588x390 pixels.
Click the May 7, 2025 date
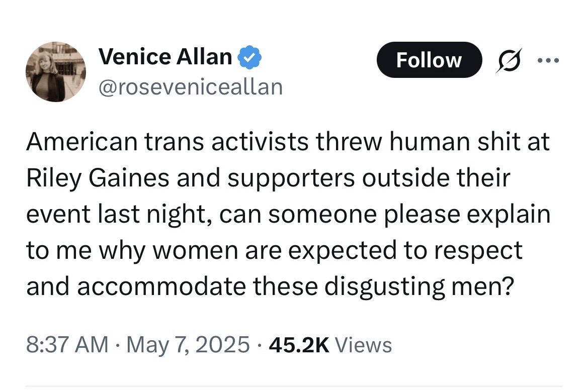(x=188, y=345)
